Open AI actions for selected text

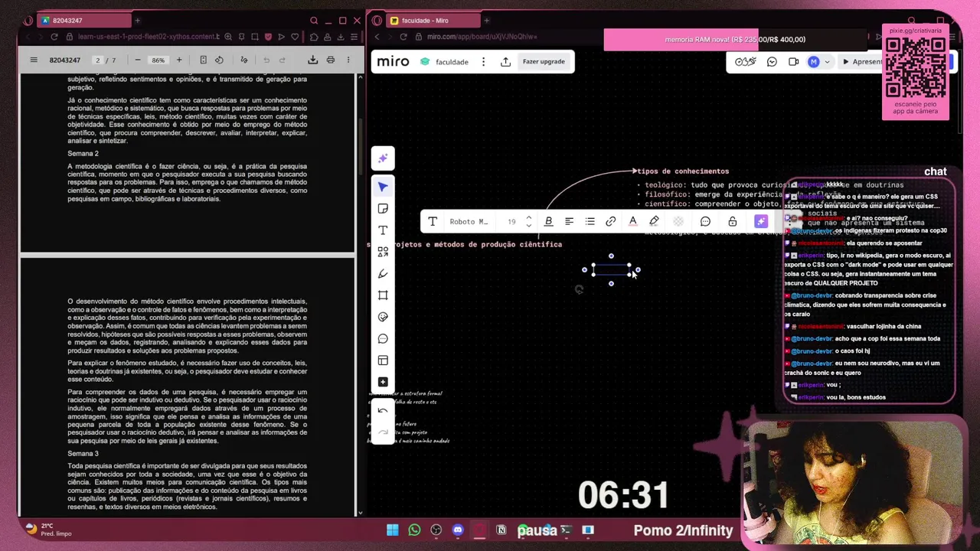coord(761,221)
